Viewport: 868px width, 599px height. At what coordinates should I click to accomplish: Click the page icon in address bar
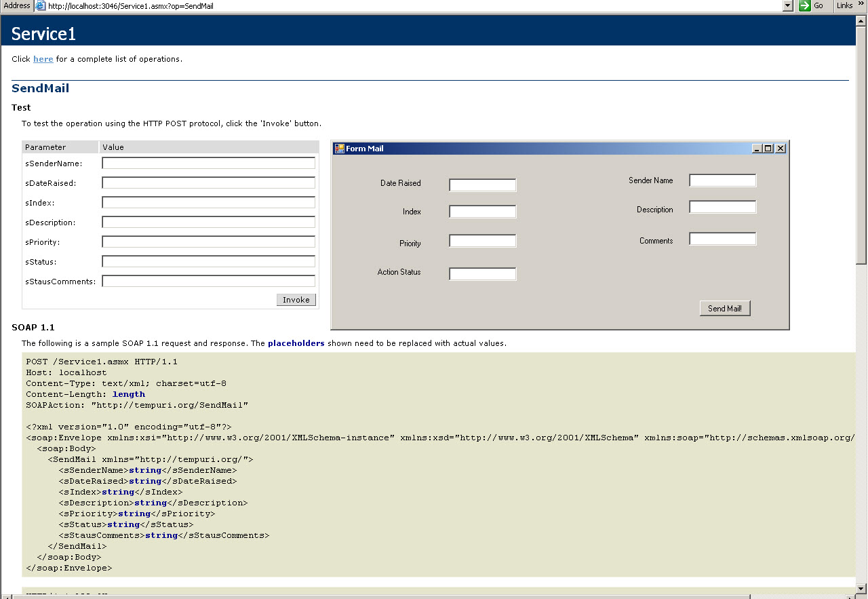click(x=41, y=5)
